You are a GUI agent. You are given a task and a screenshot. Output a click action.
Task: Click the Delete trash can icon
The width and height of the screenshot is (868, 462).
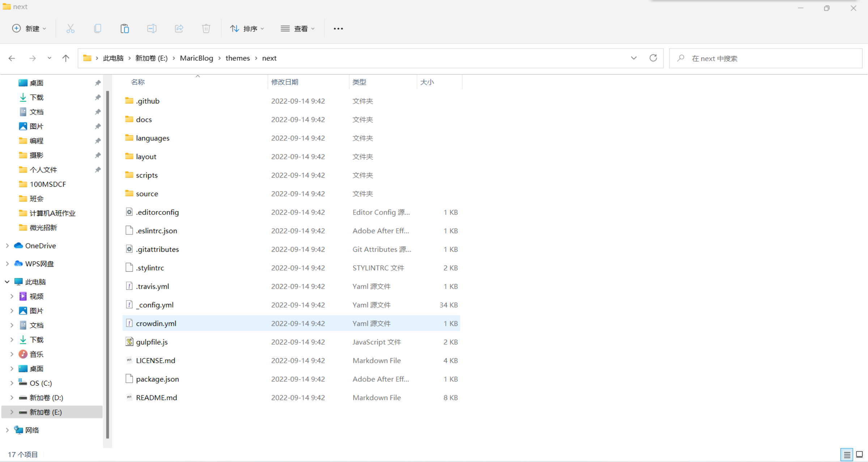206,29
